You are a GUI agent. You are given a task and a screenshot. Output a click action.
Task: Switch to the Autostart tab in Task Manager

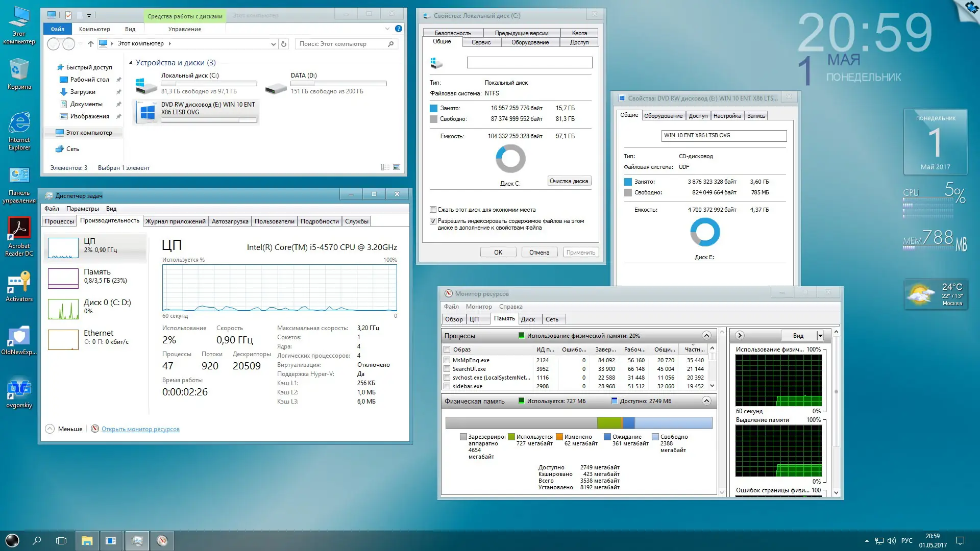(x=230, y=221)
